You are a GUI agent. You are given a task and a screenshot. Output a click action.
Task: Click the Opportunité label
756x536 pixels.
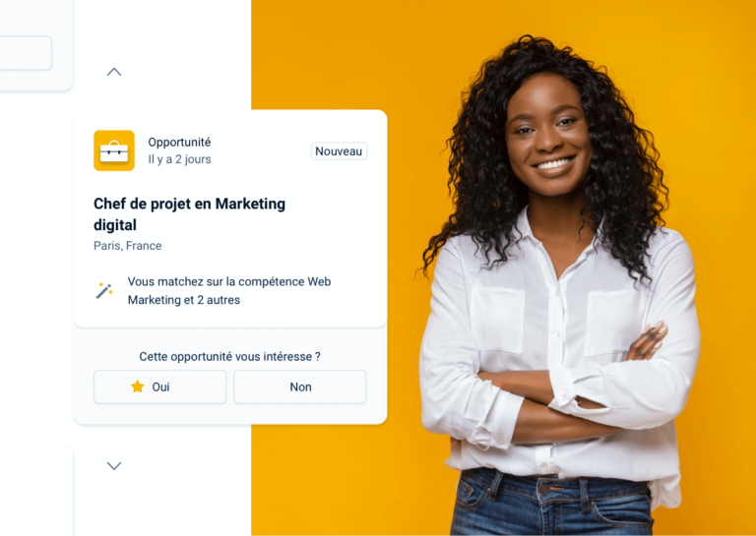click(179, 142)
